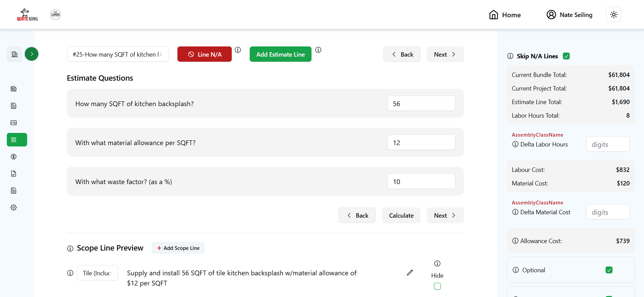The image size is (644, 297).
Task: Open the settings gear in sidebar
Action: 14,207
